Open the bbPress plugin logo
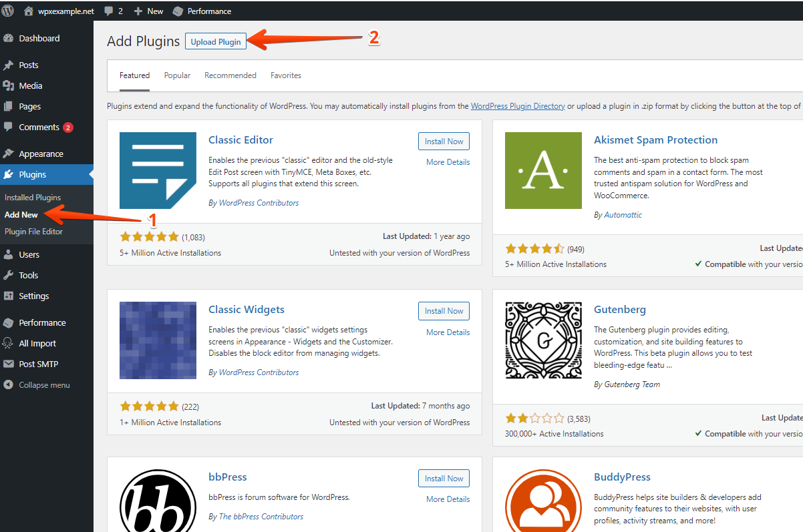 point(158,501)
